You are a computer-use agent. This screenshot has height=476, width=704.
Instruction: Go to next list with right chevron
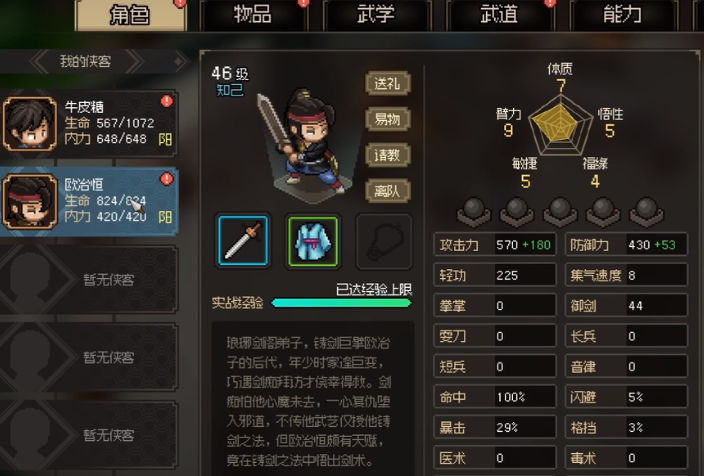point(135,62)
